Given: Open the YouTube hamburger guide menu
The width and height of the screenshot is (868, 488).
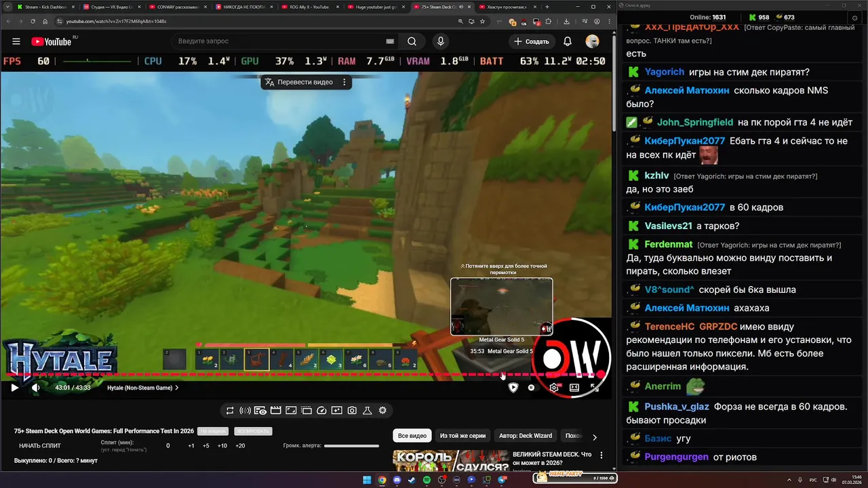Looking at the screenshot, I should 16,41.
